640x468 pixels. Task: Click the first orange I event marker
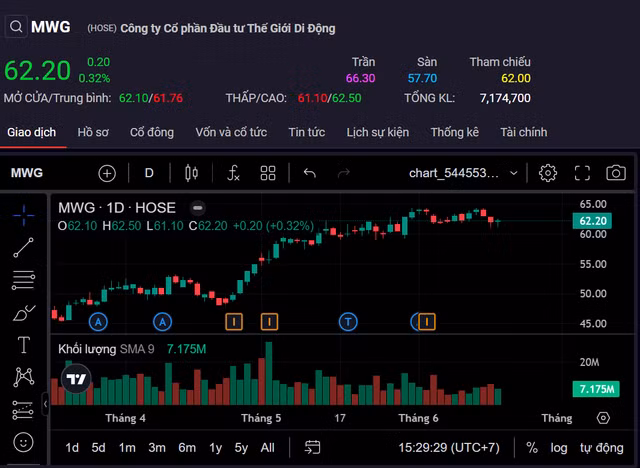(x=234, y=322)
